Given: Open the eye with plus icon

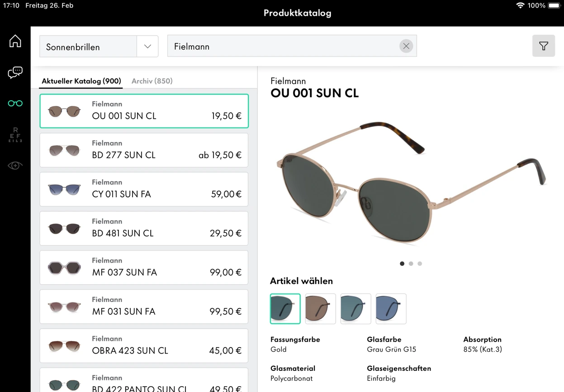Looking at the screenshot, I should 15,166.
